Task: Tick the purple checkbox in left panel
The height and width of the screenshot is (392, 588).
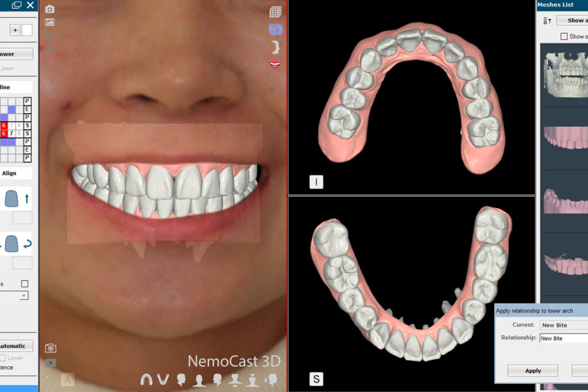Action: (x=25, y=284)
